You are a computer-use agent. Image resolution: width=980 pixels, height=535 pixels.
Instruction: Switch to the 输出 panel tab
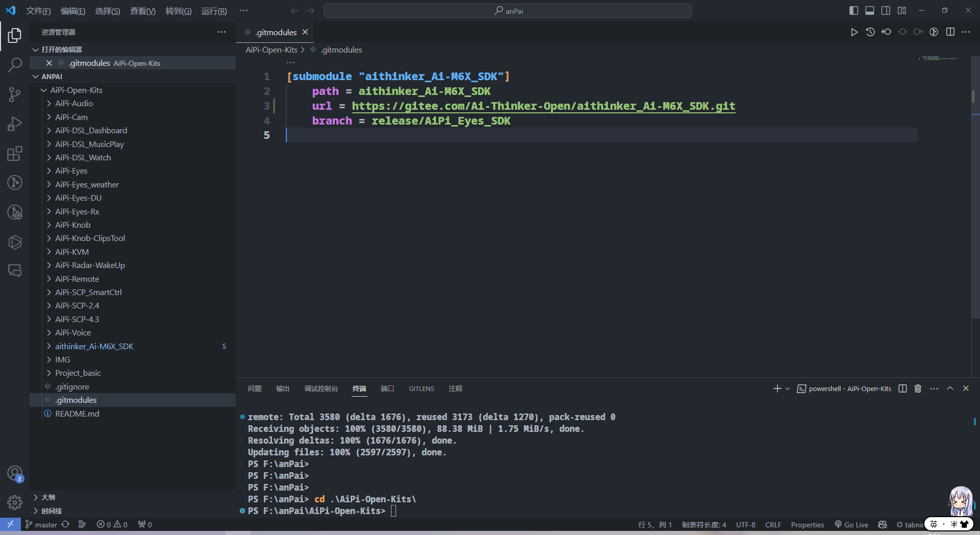click(283, 388)
